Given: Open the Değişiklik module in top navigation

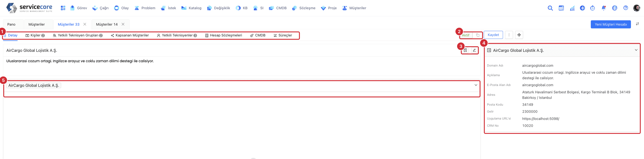Looking at the screenshot, I should pyautogui.click(x=218, y=8).
